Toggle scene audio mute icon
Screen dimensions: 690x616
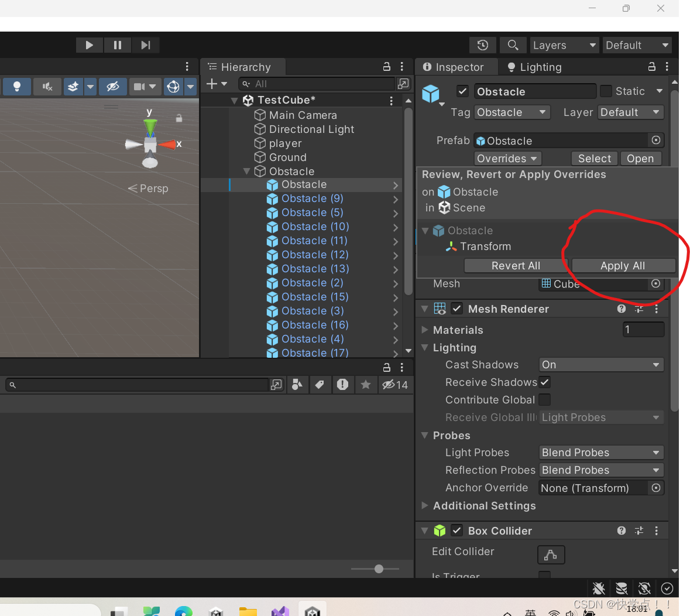(x=47, y=86)
